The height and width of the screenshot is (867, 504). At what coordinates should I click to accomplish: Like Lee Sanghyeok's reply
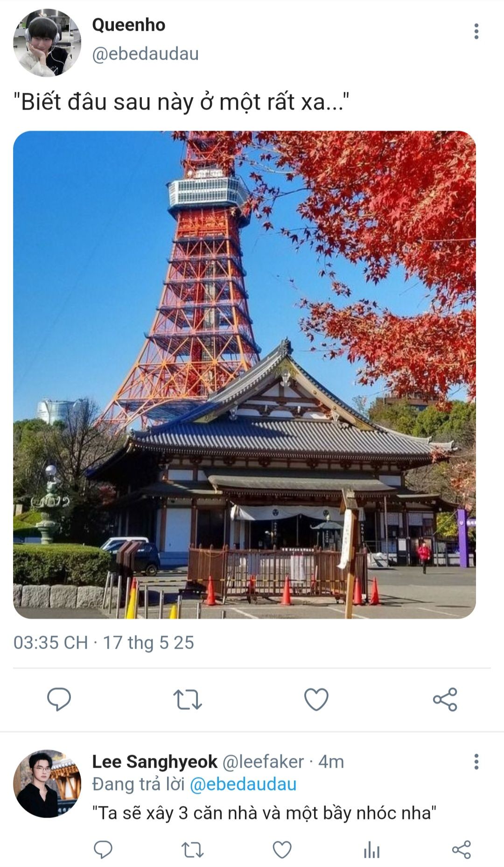tap(282, 850)
